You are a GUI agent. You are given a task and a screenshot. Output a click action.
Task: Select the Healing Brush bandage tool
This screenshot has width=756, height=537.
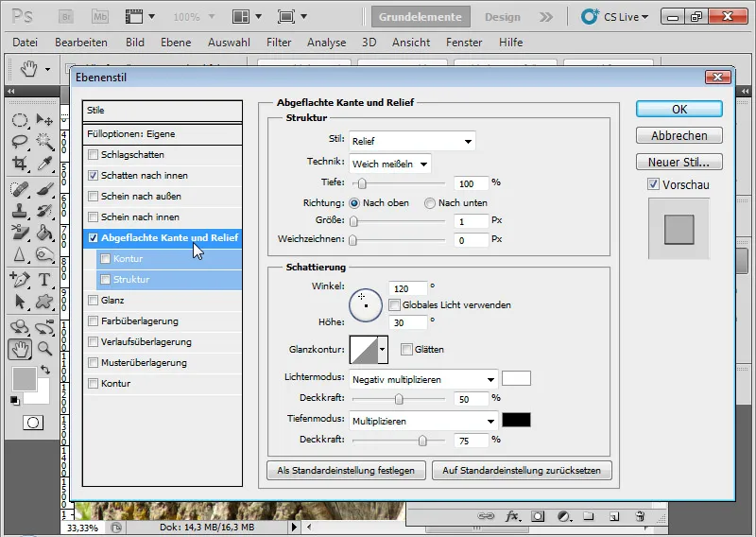[19, 189]
